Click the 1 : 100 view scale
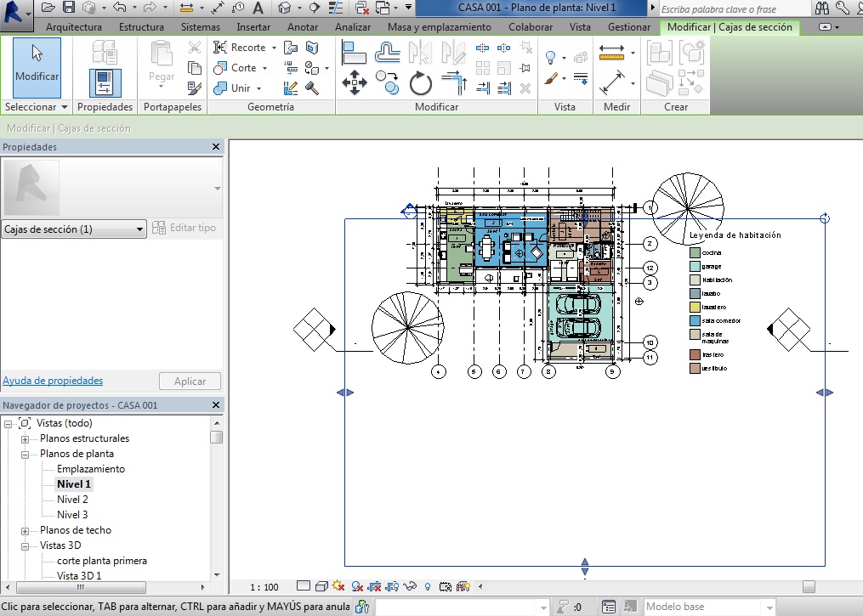Viewport: 863px width, 616px height. point(264,587)
